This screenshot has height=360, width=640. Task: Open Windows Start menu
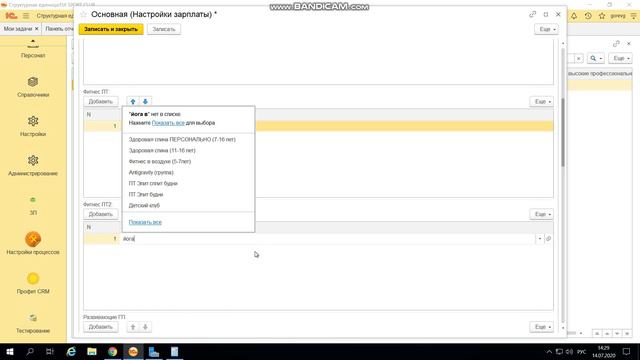coord(9,351)
